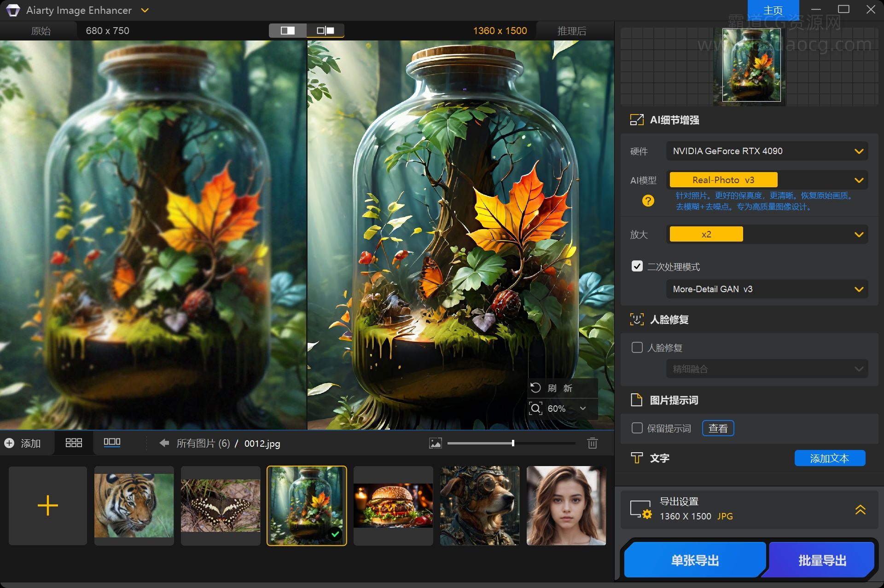This screenshot has width=884, height=588.
Task: Select the butterfly thumbnail
Action: (221, 506)
